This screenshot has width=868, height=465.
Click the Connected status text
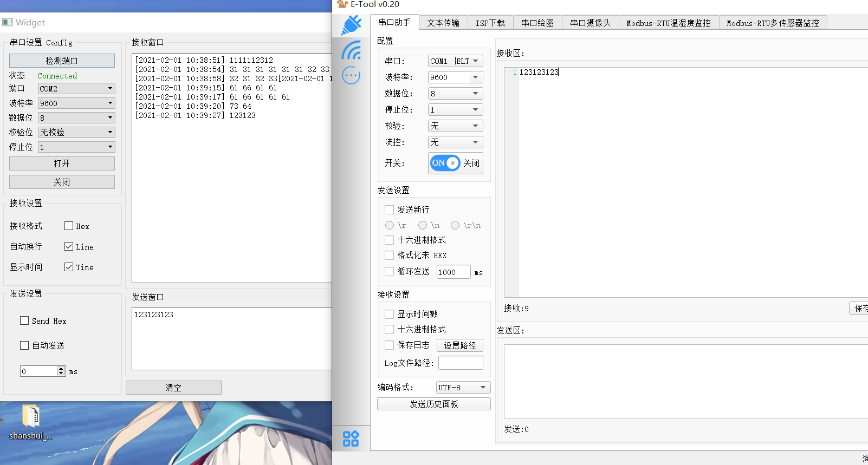[x=57, y=76]
